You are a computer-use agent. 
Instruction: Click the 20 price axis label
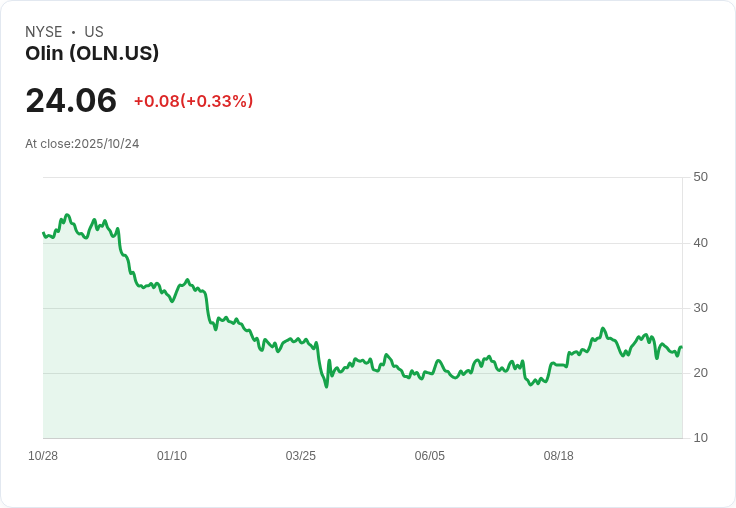[700, 373]
